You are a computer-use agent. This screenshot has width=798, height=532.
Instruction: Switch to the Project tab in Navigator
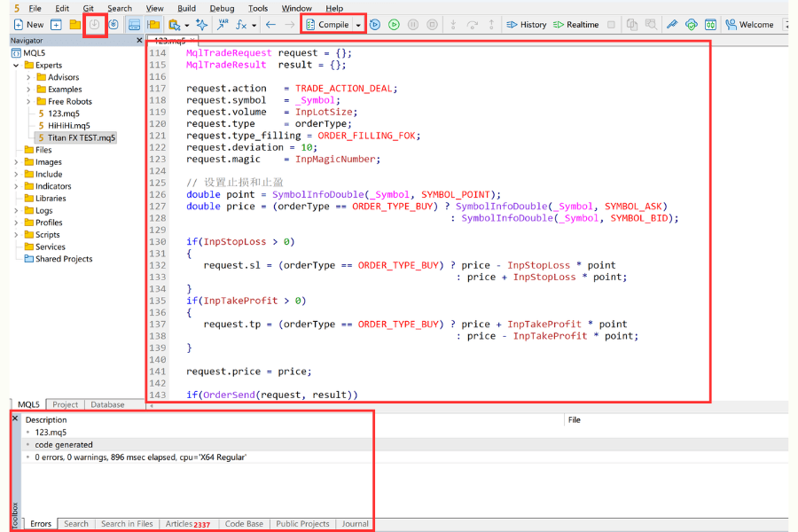[65, 404]
